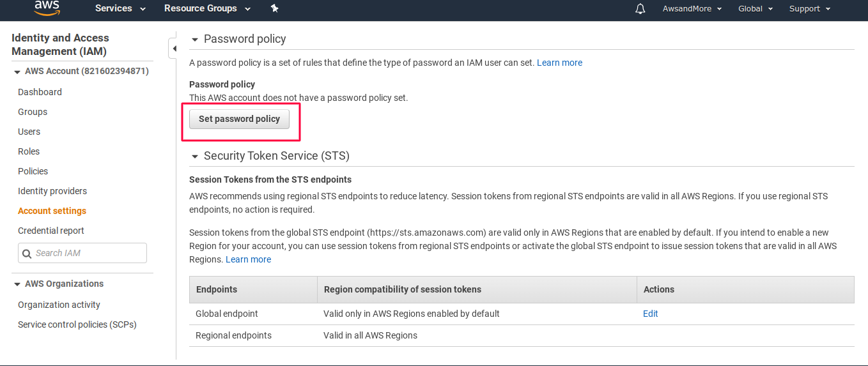This screenshot has width=868, height=366.
Task: Click the AWS logo icon
Action: (47, 8)
